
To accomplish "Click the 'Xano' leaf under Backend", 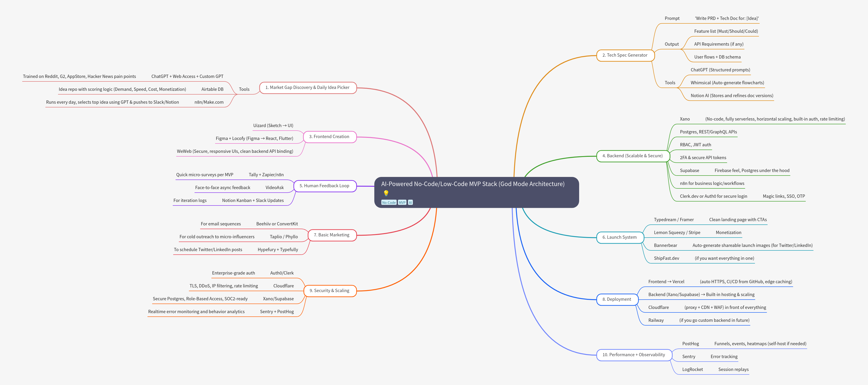I will click(x=685, y=119).
